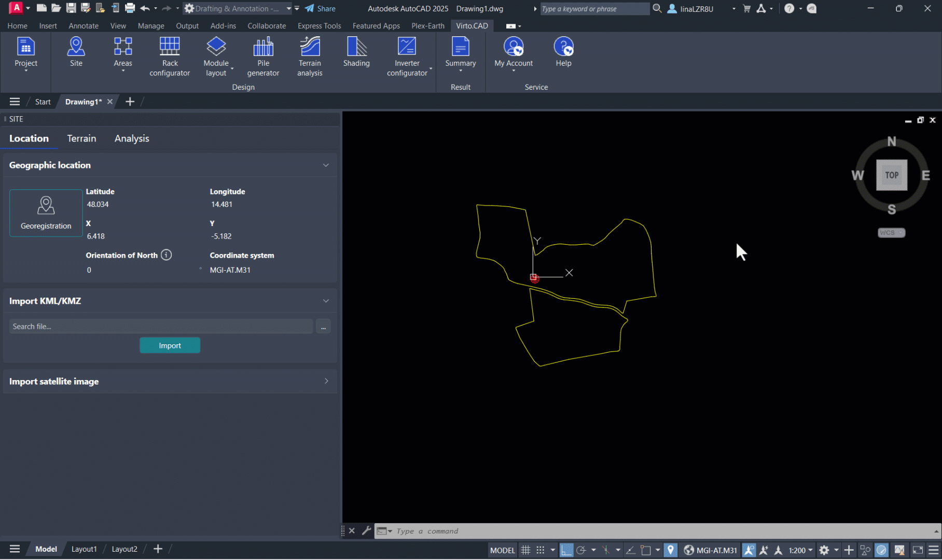Toggle show annotation objects
Viewport: 942px width, 560px height.
pos(749,550)
